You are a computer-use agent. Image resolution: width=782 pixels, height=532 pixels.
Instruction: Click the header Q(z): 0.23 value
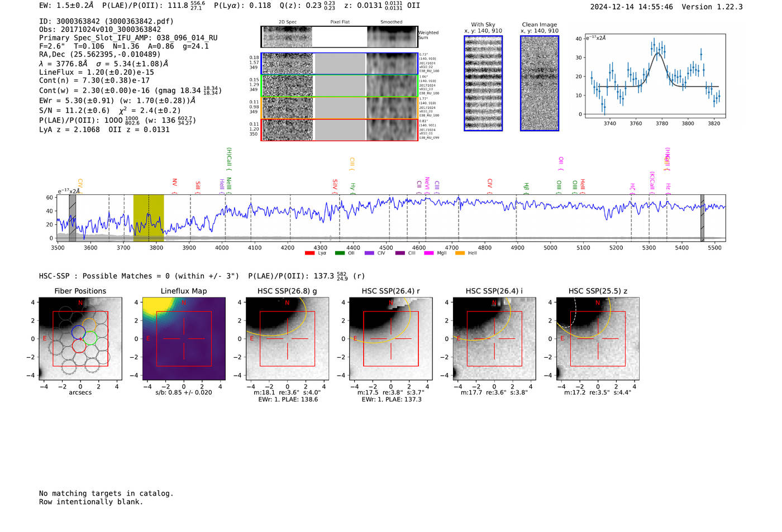pos(308,6)
